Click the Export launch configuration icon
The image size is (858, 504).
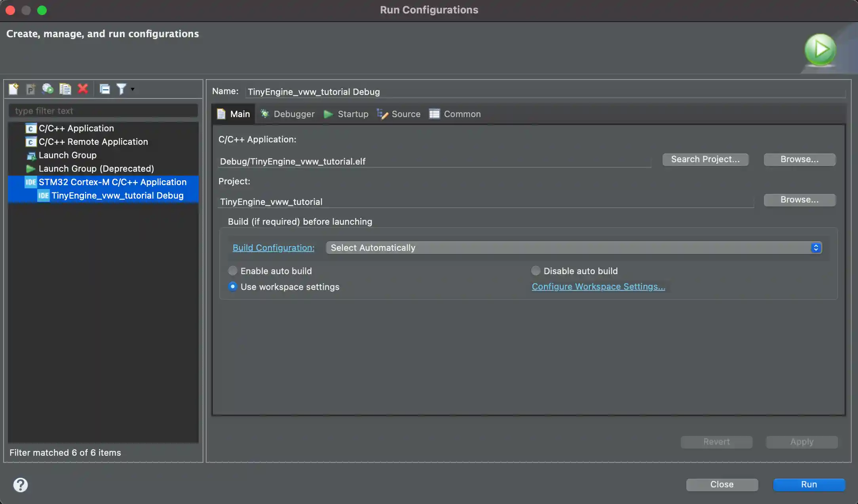[x=48, y=89]
